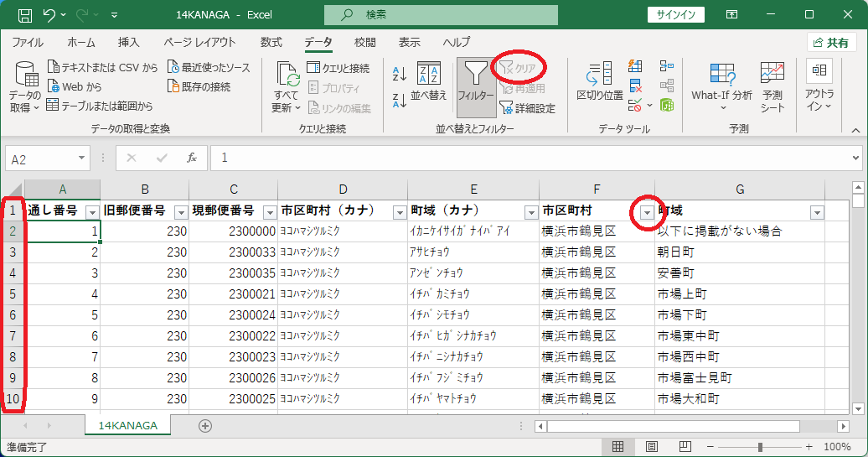Open the 並べ替え sort dialog

click(428, 81)
